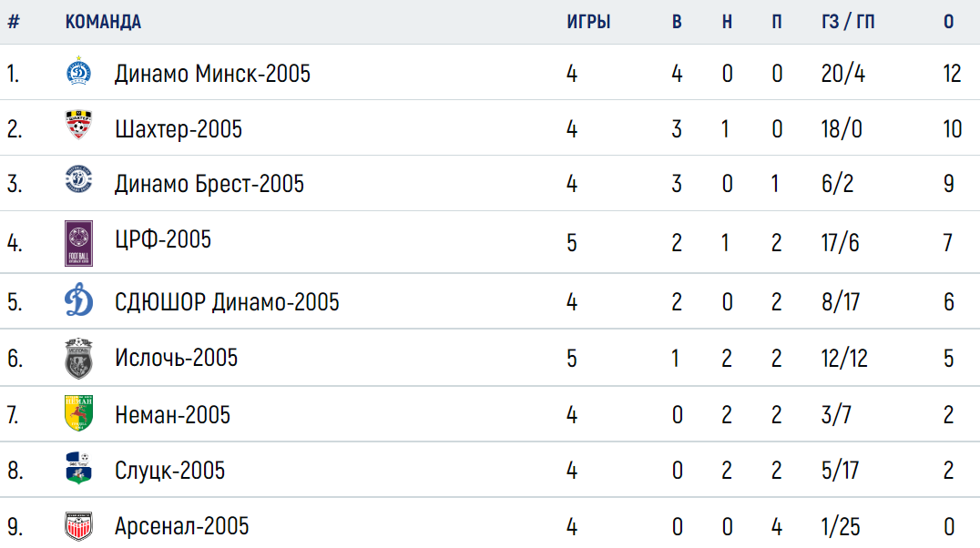This screenshot has width=980, height=548.
Task: Open the purple ЦРФ-2005 logo
Action: (78, 243)
